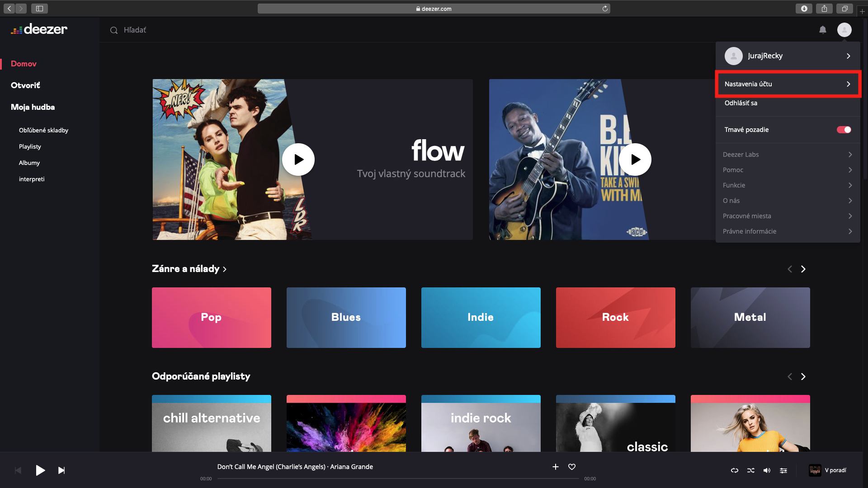Image resolution: width=868 pixels, height=488 pixels.
Task: Expand Pracovné miesta submenu
Action: [788, 216]
